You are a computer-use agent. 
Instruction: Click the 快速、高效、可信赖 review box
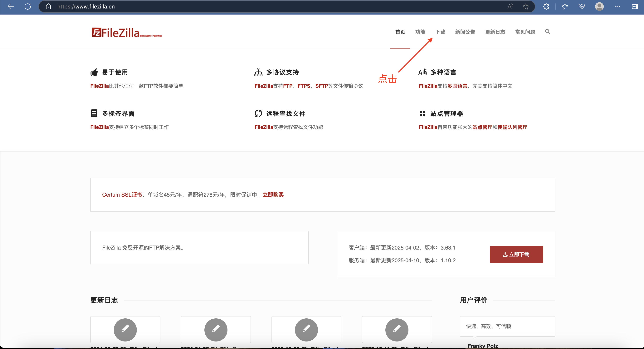[x=507, y=326]
